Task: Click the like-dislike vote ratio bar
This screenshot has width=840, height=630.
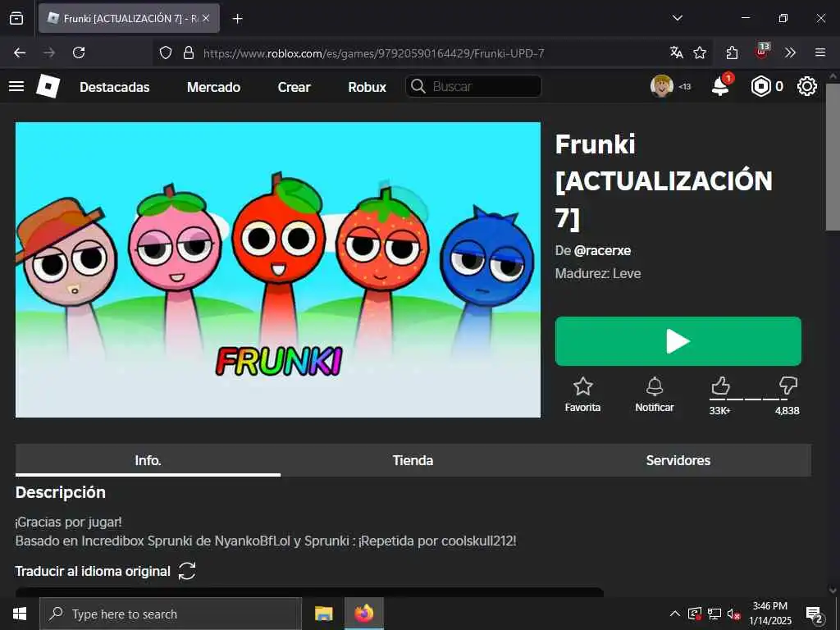Action: [748, 399]
